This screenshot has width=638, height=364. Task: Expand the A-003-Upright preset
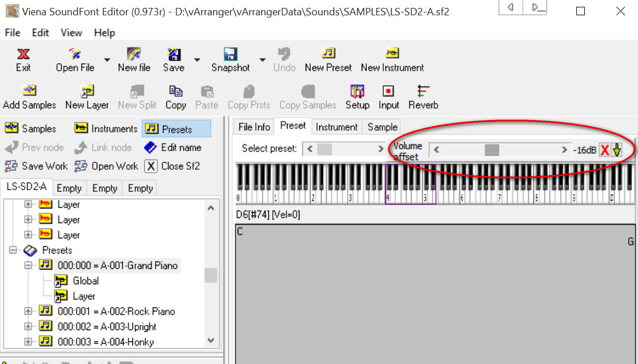pos(28,326)
